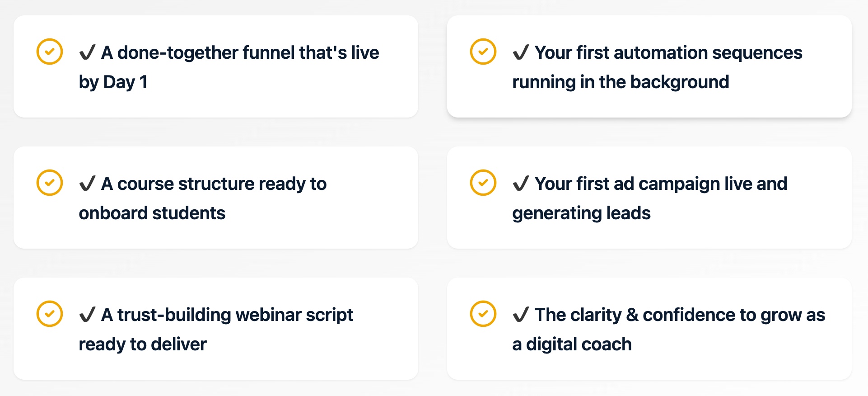Click the black checkmark before 'The clarity & confidence'

click(x=521, y=315)
